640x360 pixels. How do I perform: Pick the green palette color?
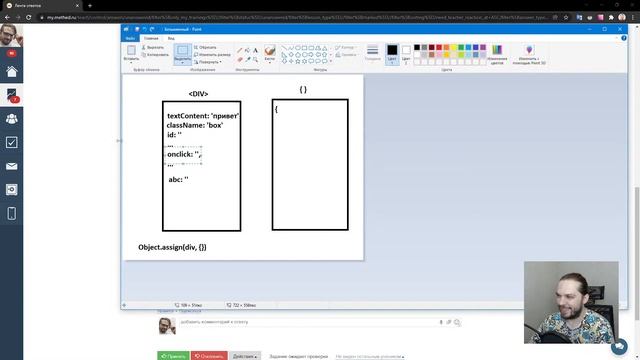click(461, 47)
